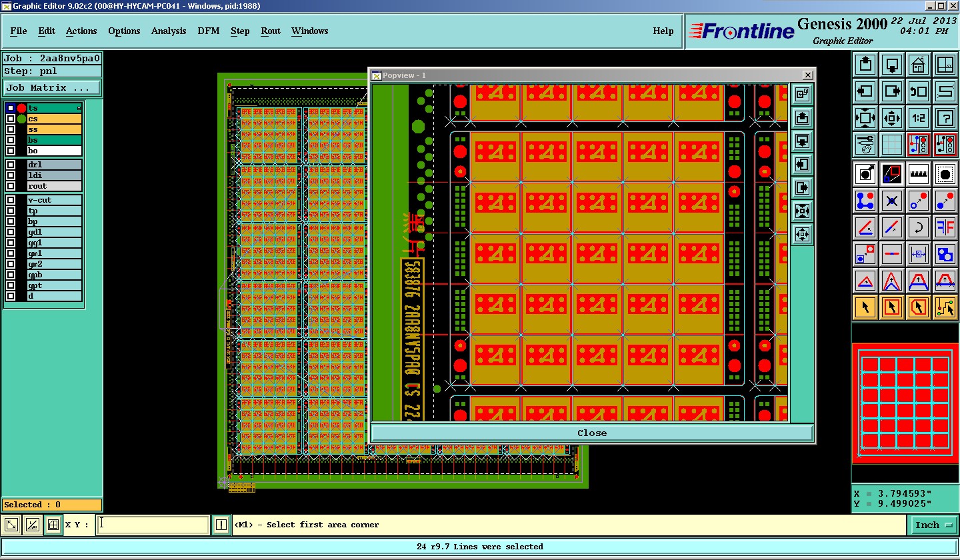The height and width of the screenshot is (560, 960).
Task: Click the overlapping blue shapes tool icon
Action: [x=945, y=253]
